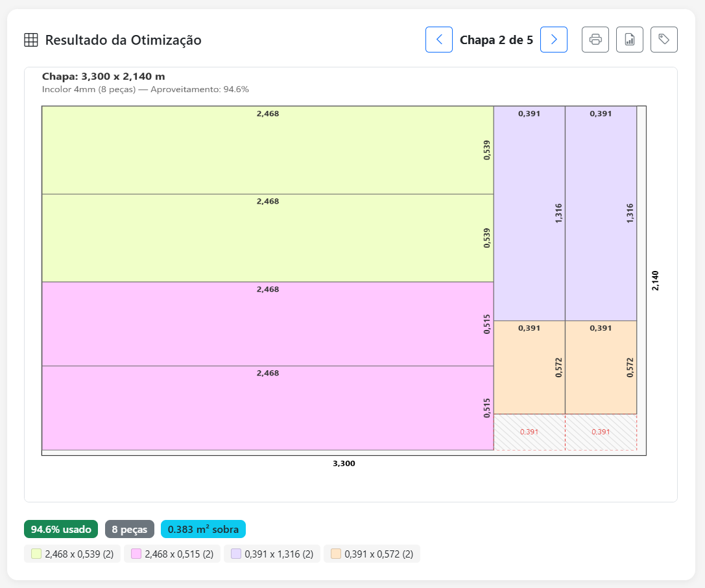Select the lavender 0,391 x 1,316 legend swatch

click(x=236, y=554)
